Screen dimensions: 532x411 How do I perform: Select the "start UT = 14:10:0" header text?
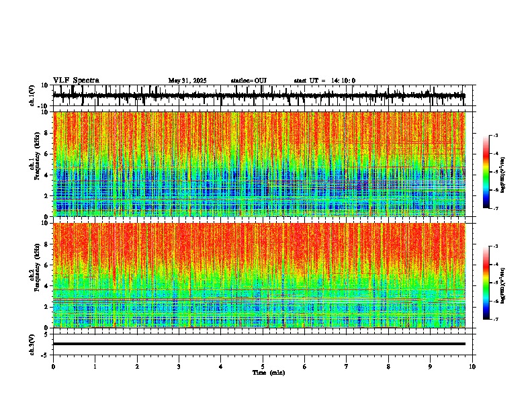tap(324, 81)
